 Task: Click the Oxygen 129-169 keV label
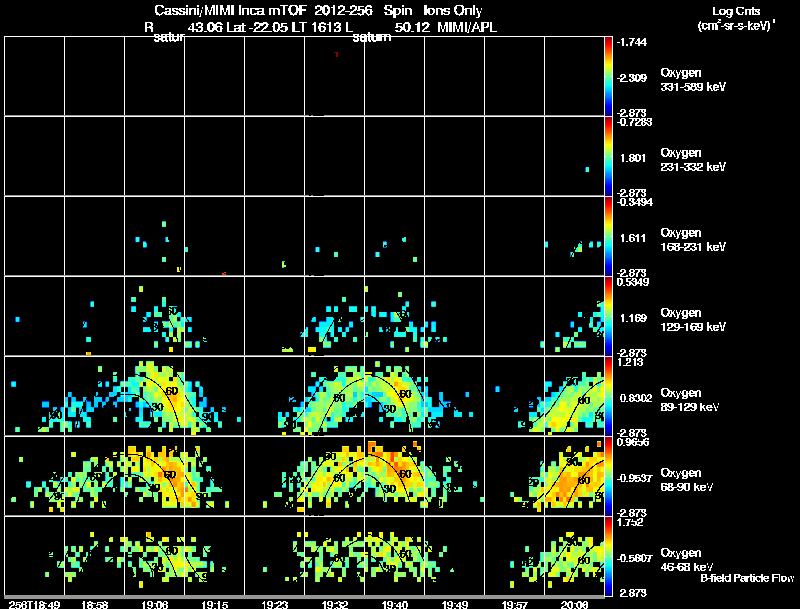click(x=693, y=320)
